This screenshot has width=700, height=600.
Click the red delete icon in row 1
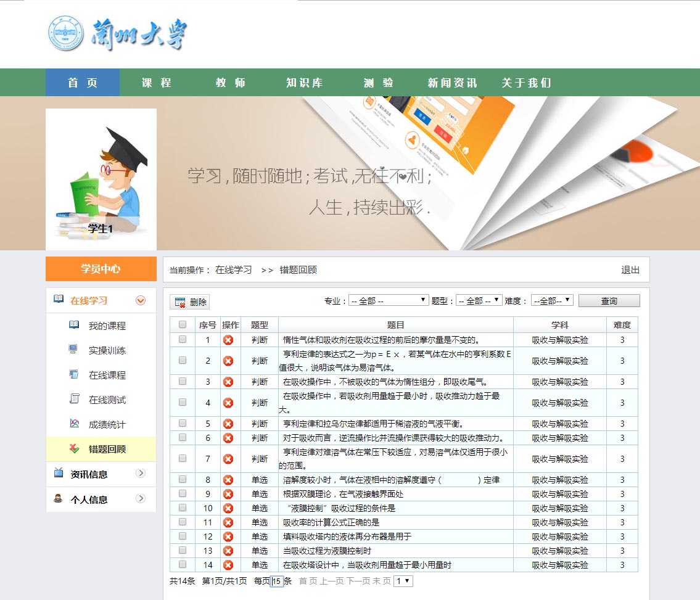pyautogui.click(x=228, y=340)
